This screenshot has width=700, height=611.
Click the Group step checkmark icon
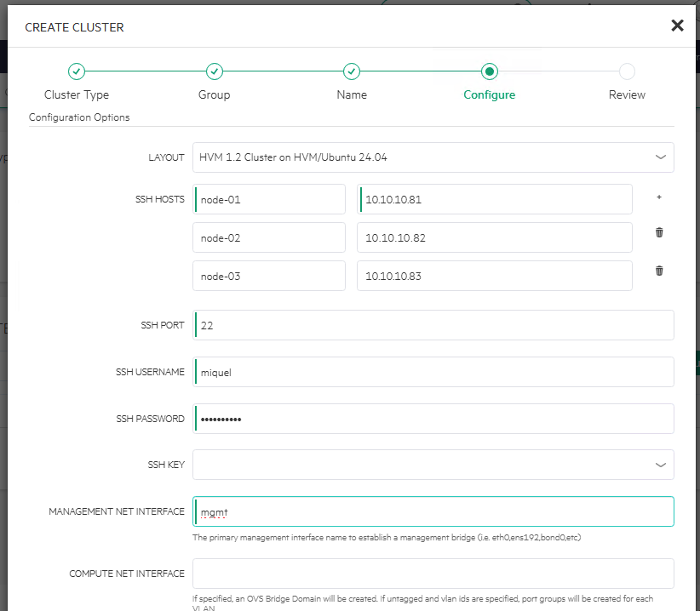coord(214,71)
